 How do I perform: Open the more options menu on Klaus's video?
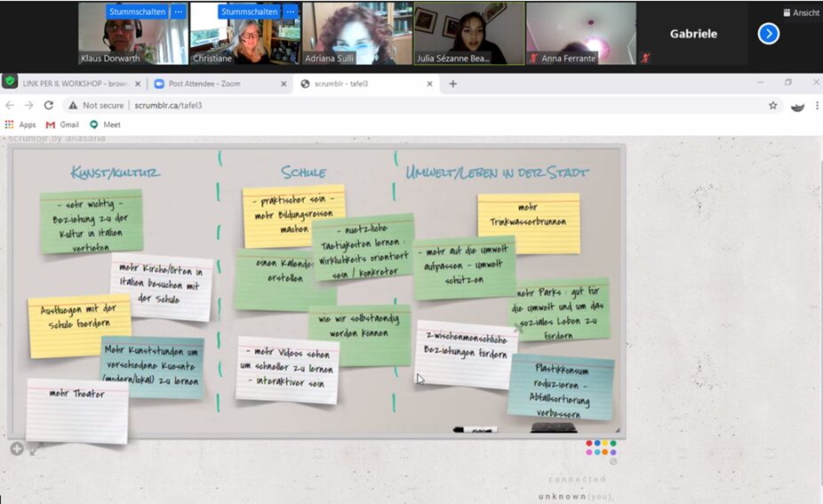[178, 12]
